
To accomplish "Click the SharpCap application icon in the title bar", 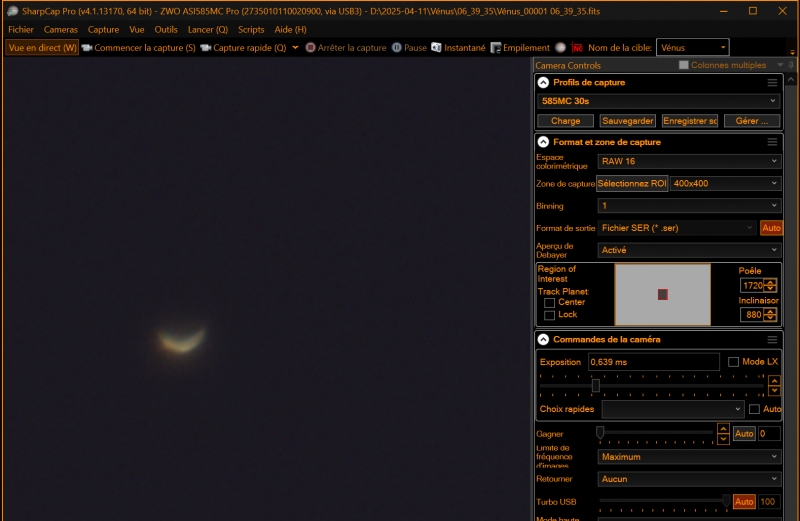I will tap(13, 11).
